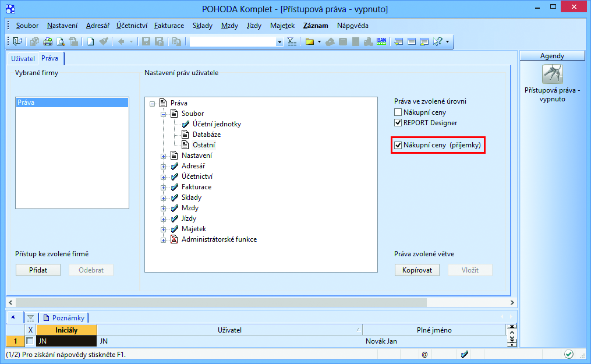This screenshot has width=591, height=364.
Task: Click the Přidat button
Action: 38,270
